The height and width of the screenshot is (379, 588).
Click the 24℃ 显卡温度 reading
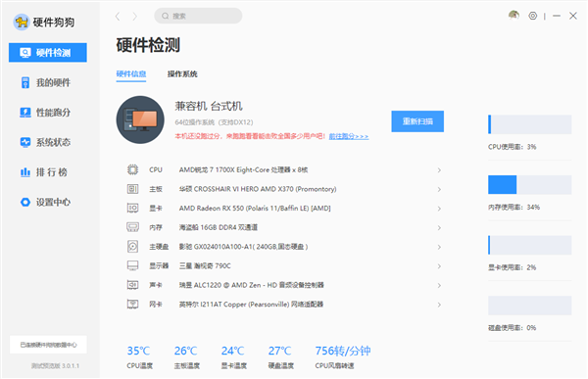click(232, 351)
